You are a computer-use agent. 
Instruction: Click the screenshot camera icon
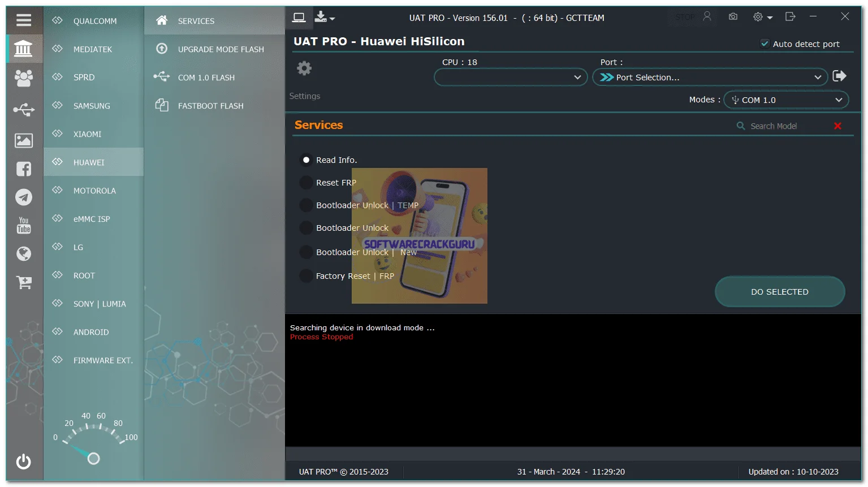(x=733, y=17)
